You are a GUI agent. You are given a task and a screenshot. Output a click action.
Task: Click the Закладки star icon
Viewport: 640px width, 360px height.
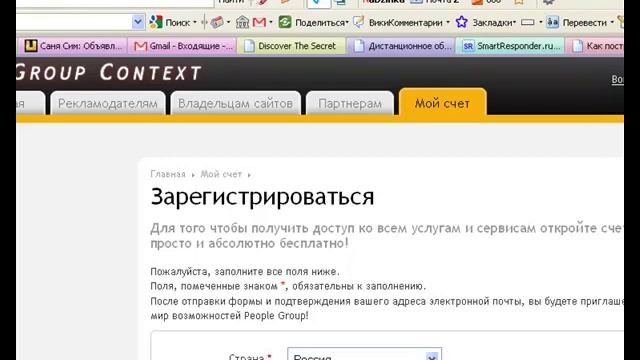tap(462, 22)
